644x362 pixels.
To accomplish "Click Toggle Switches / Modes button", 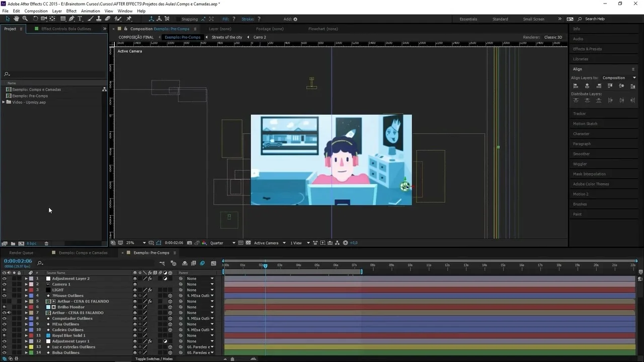I will 154,358.
